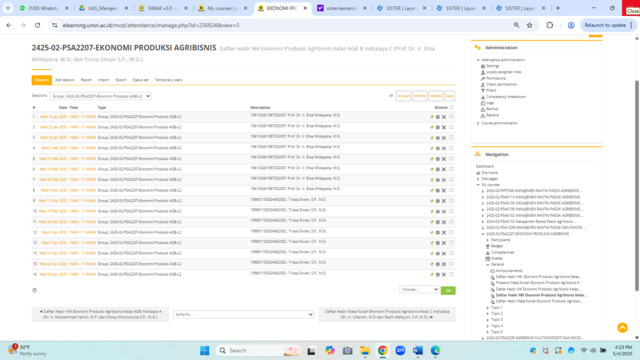Edit the 16 Apr session gear icon
The width and height of the screenshot is (640, 360).
[x=438, y=253]
